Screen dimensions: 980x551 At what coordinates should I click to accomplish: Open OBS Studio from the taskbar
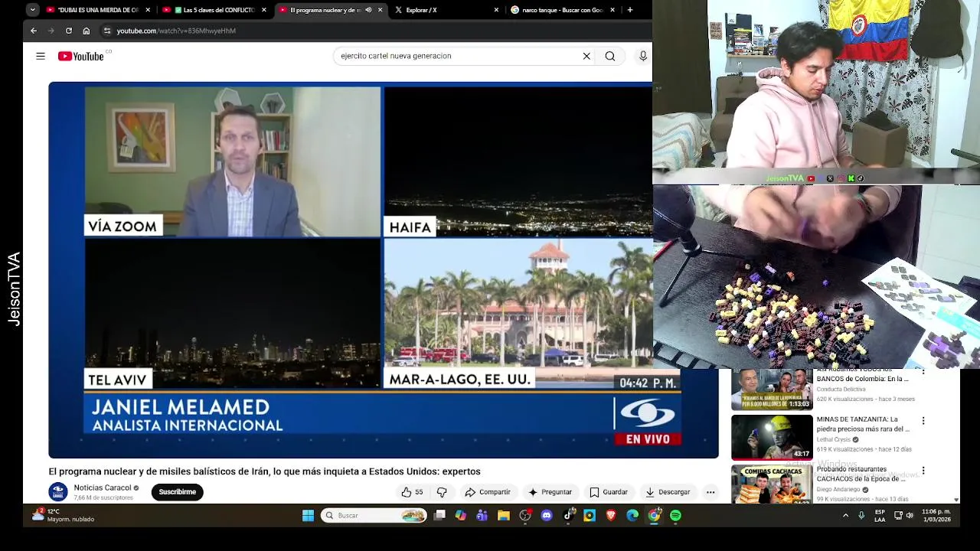click(x=525, y=516)
